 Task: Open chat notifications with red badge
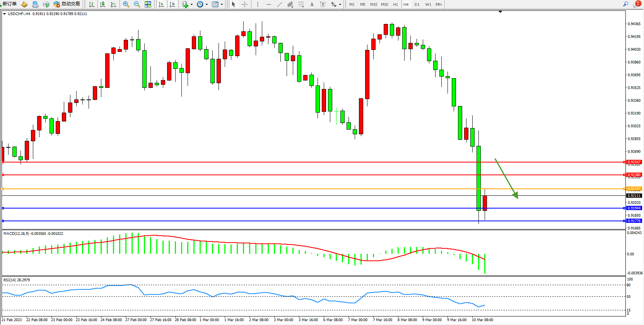click(636, 4)
